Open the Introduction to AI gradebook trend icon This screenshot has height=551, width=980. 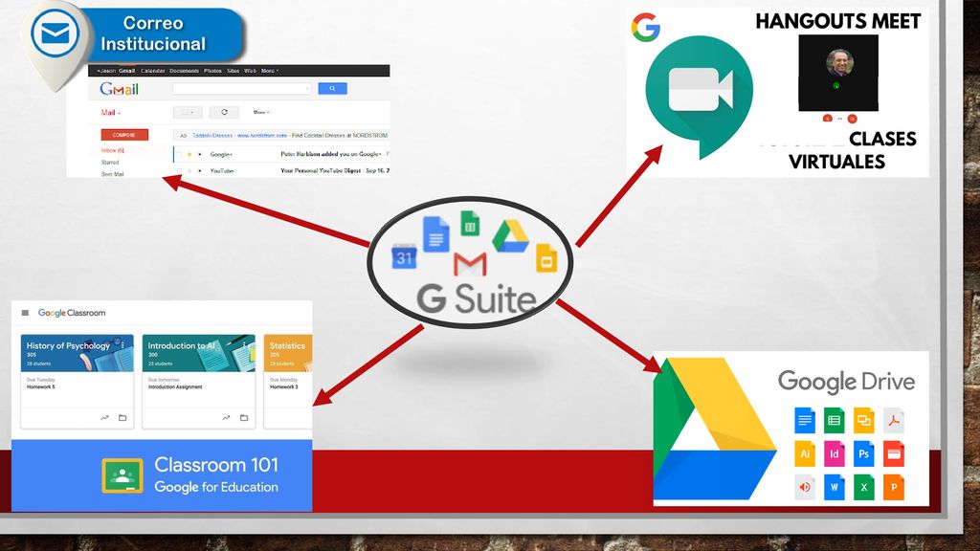click(x=226, y=418)
